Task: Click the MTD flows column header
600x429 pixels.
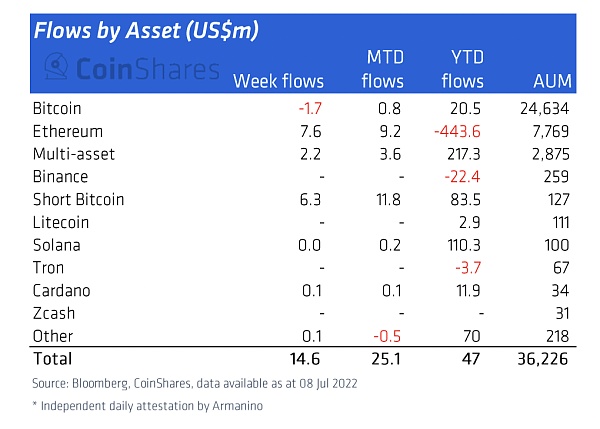Action: pyautogui.click(x=383, y=69)
